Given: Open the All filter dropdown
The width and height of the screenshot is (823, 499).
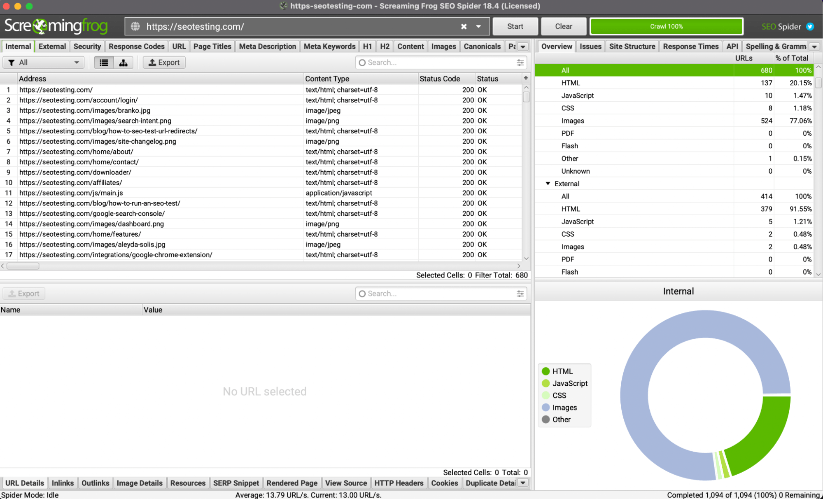Looking at the screenshot, I should click(x=43, y=62).
